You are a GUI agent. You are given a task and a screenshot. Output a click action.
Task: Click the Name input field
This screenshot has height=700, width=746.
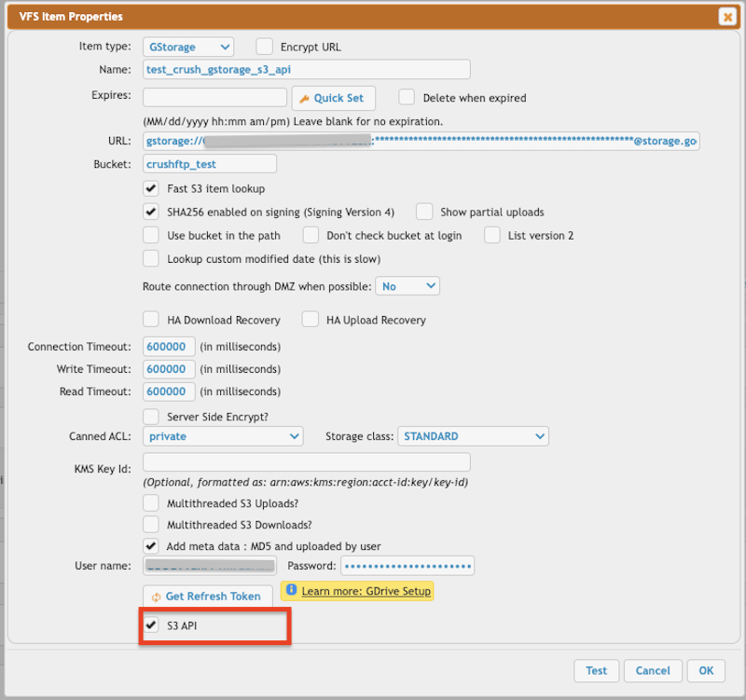click(x=307, y=69)
